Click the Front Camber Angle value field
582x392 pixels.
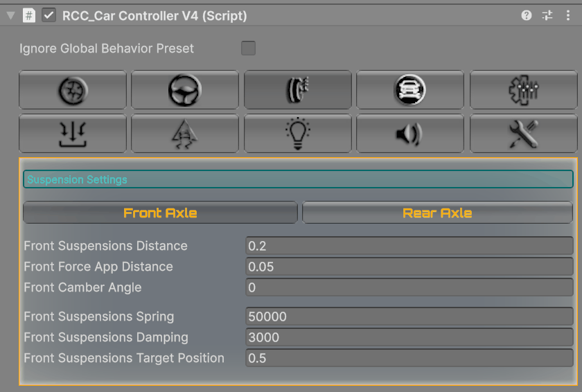(409, 287)
